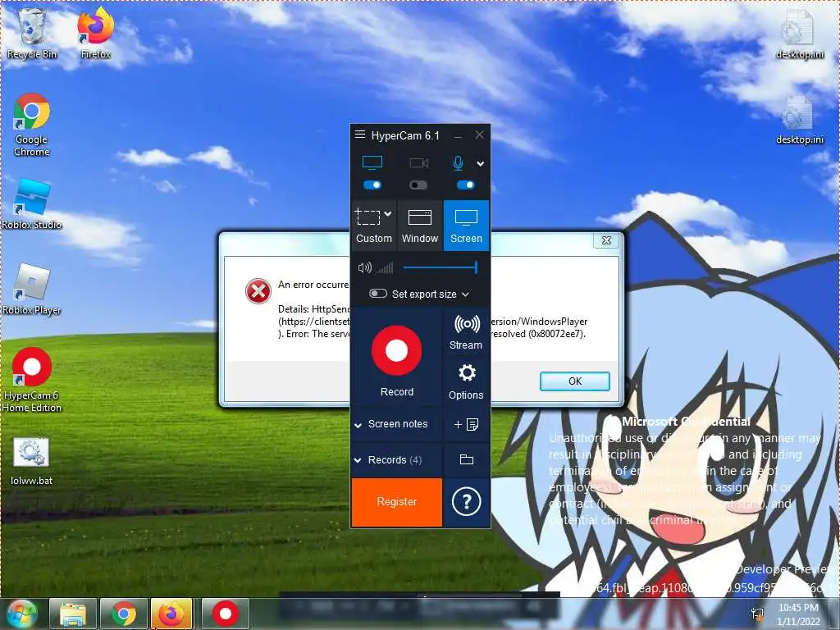Click OK in the error dialog

coord(575,381)
